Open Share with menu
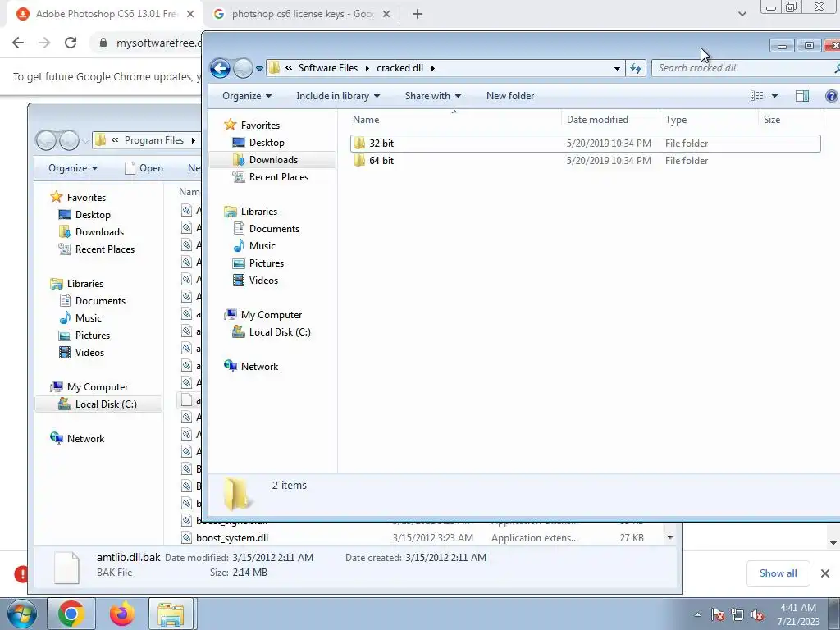Image resolution: width=840 pixels, height=630 pixels. pyautogui.click(x=433, y=96)
